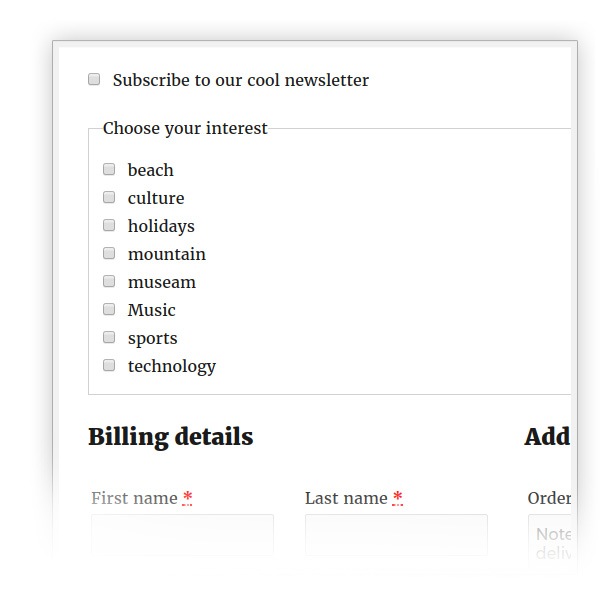Click the "holidays" label text

pyautogui.click(x=161, y=226)
